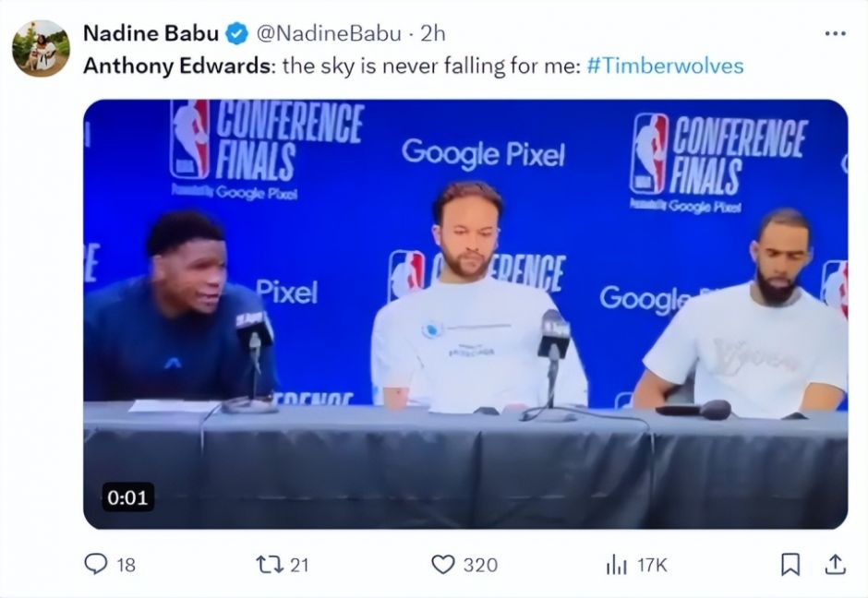Play the press conference video
The height and width of the screenshot is (598, 868).
465,314
